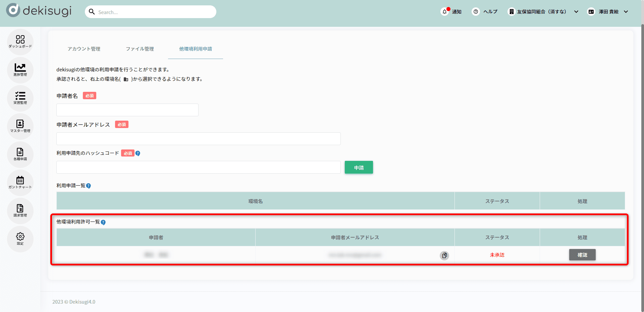Select the 実習監理 checklist icon
This screenshot has width=644, height=312.
tap(20, 98)
